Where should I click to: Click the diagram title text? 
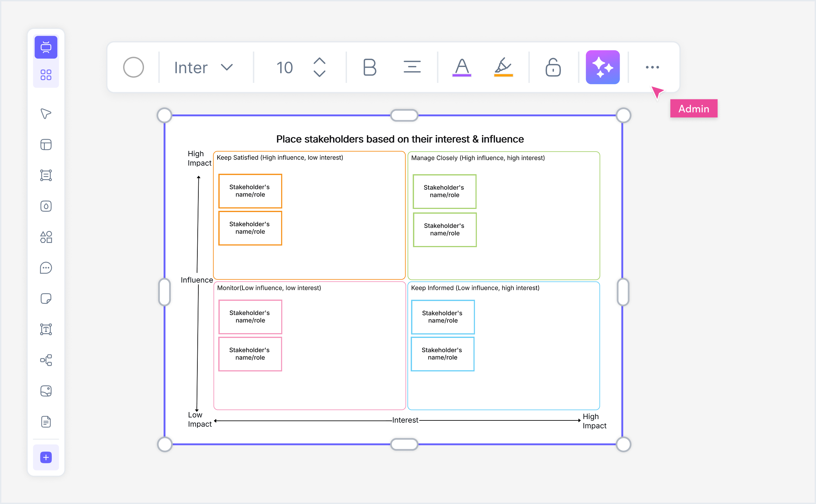400,139
